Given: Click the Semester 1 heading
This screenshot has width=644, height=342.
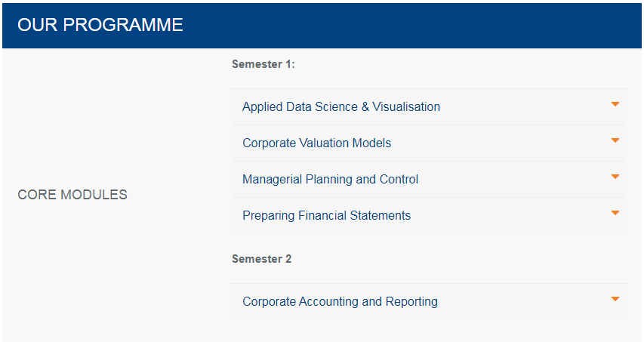Looking at the screenshot, I should click(263, 64).
